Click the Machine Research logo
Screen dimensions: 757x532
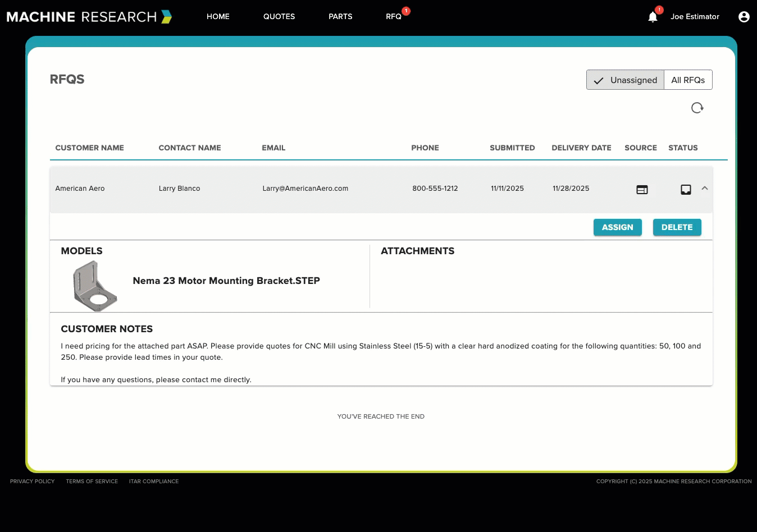pyautogui.click(x=89, y=17)
